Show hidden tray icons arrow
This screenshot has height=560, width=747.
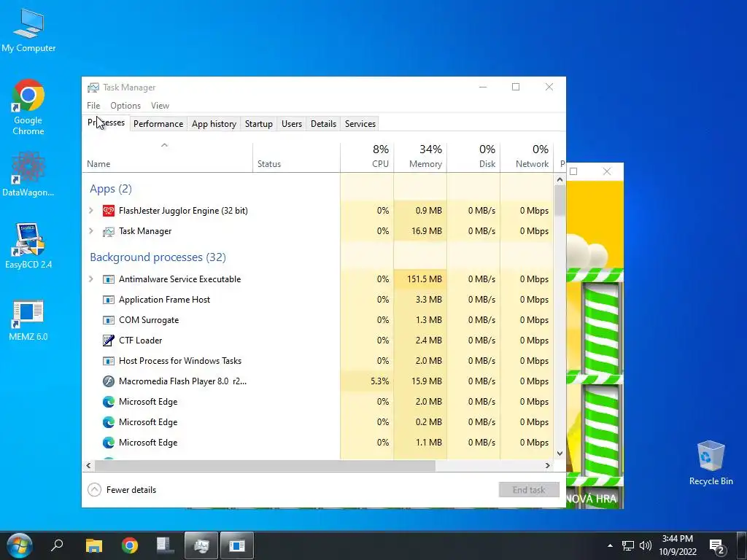coord(610,545)
